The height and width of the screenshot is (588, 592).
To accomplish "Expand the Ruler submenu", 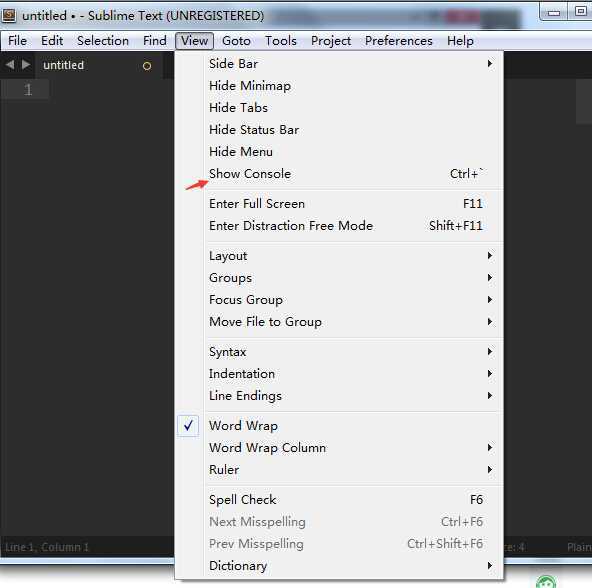I will click(x=339, y=469).
